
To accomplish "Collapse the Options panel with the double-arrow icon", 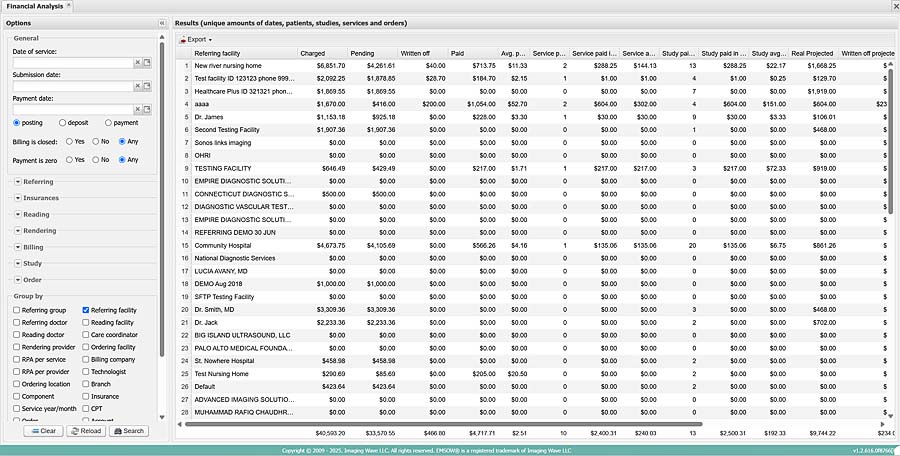I will 162,22.
